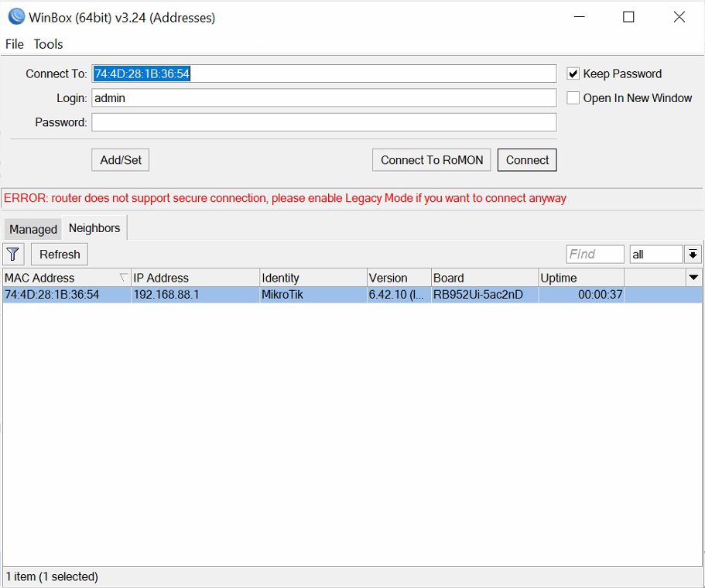The image size is (705, 588).
Task: Open the 'all' filter dropdown arrow
Action: pyautogui.click(x=693, y=255)
